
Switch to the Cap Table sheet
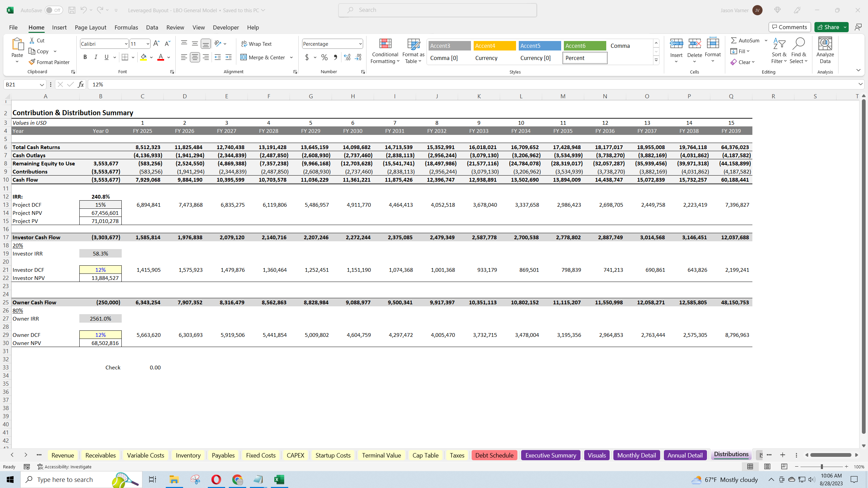click(425, 455)
